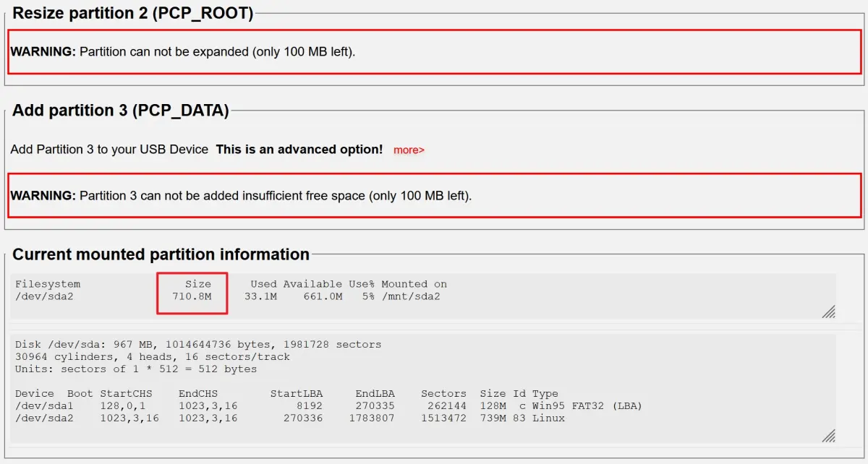
Task: Click the 1513472 sectors value
Action: point(443,418)
